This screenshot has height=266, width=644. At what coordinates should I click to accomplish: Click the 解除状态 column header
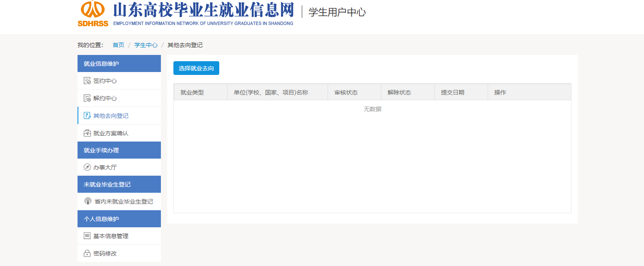pos(399,92)
